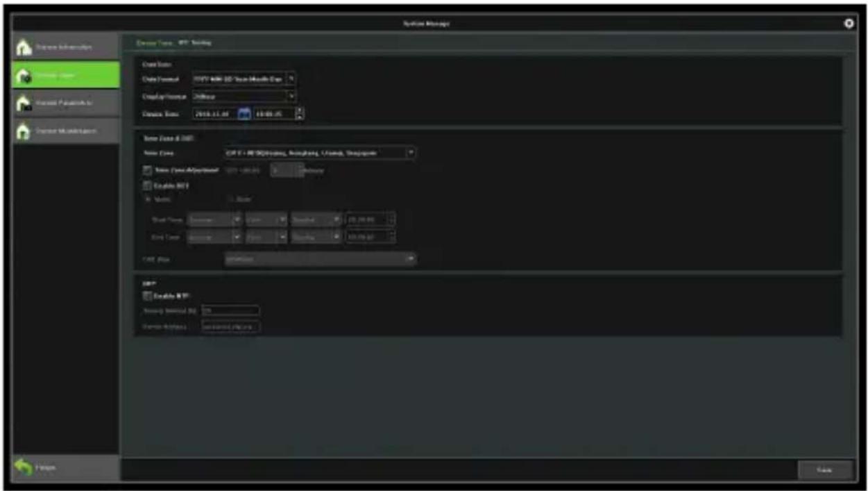Click the NTP Server Address input field
Viewport: 868px width, 491px height.
point(230,326)
